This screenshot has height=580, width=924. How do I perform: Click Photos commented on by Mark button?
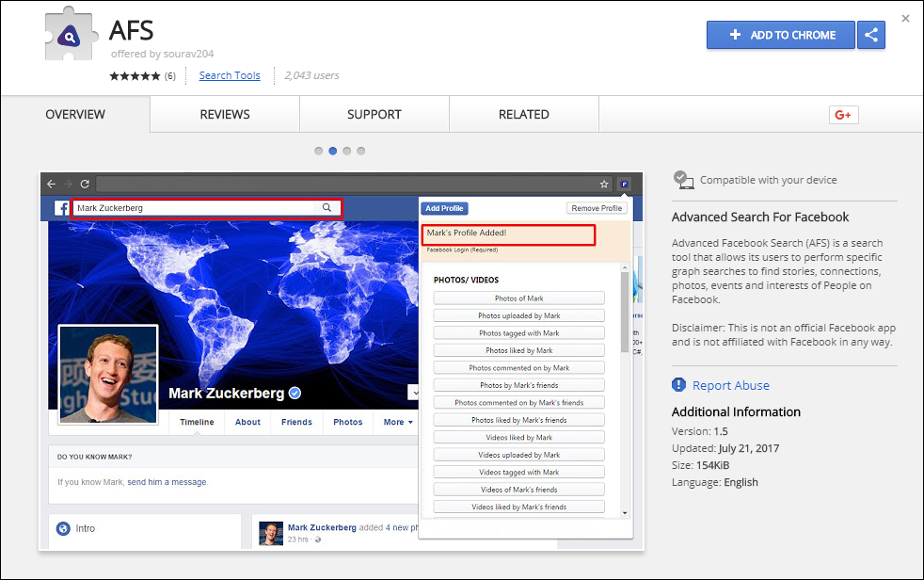coord(519,368)
